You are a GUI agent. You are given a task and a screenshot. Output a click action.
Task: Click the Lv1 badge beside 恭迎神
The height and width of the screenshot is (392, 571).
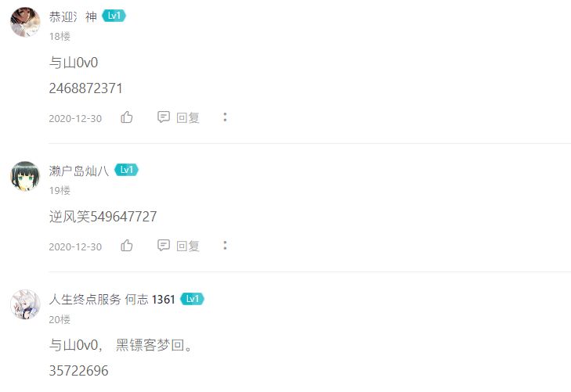[114, 16]
